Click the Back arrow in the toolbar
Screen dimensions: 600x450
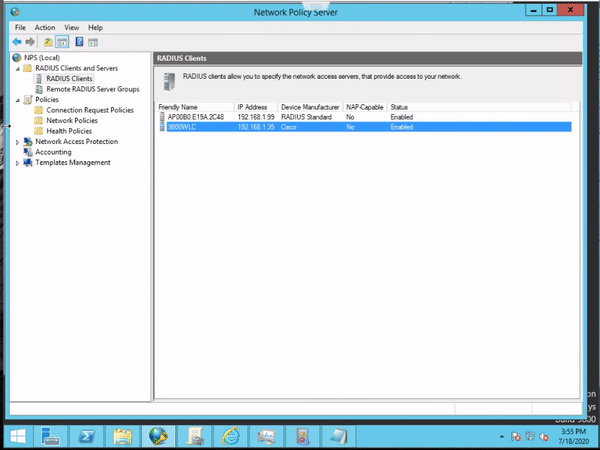pyautogui.click(x=16, y=42)
